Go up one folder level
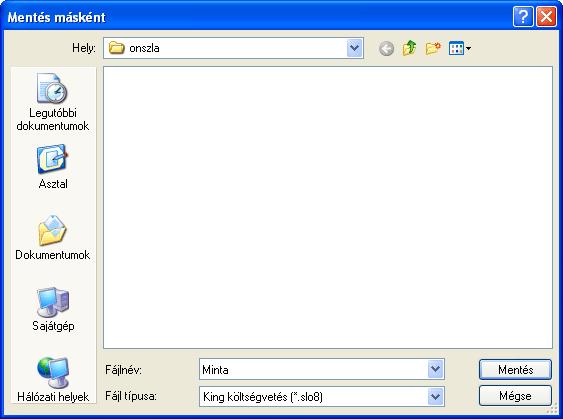Image resolution: width=563 pixels, height=419 pixels. click(410, 48)
